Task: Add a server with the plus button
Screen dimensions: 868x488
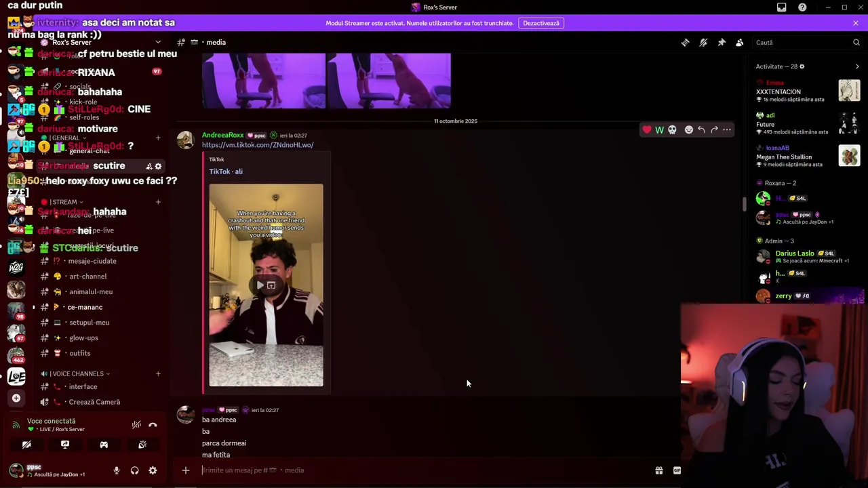Action: coord(16,398)
